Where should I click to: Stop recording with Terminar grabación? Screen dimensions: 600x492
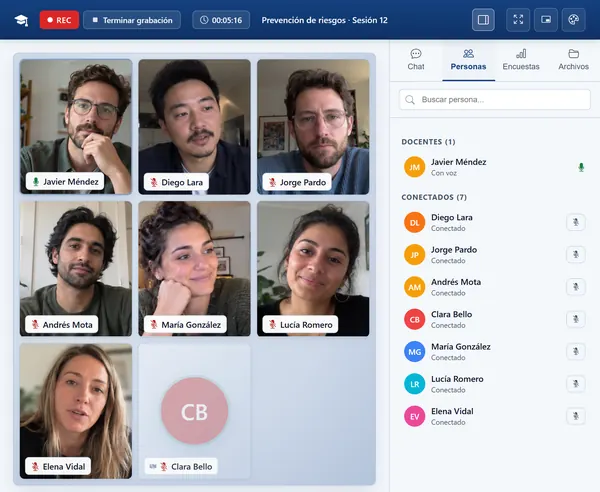coord(132,20)
